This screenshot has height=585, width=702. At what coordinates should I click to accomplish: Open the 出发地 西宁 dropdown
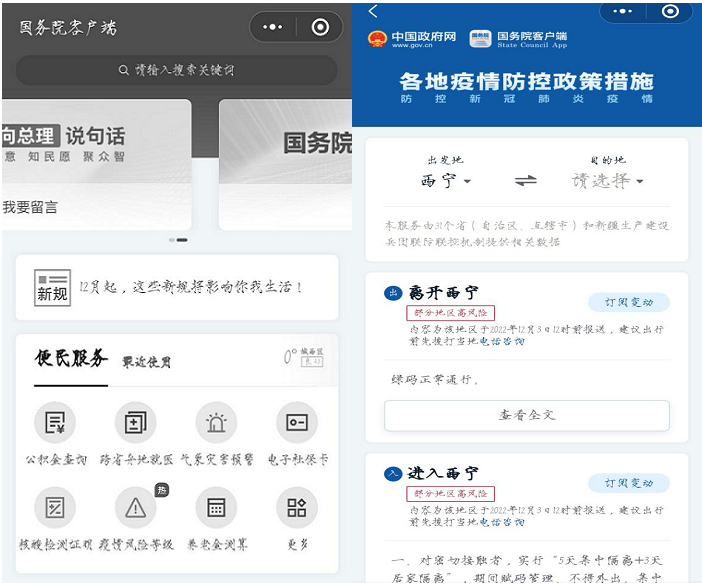coord(445,181)
